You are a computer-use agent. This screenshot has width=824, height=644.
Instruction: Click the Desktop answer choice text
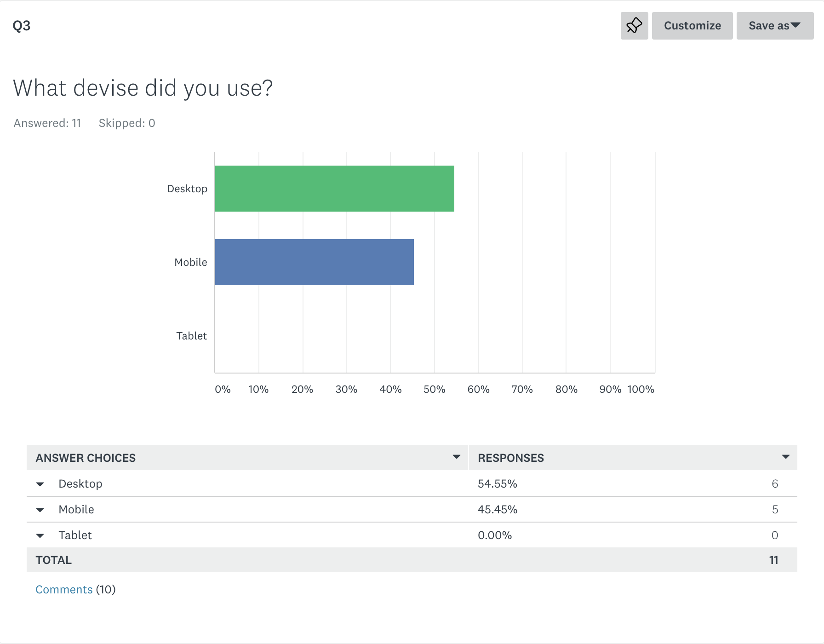pyautogui.click(x=80, y=483)
